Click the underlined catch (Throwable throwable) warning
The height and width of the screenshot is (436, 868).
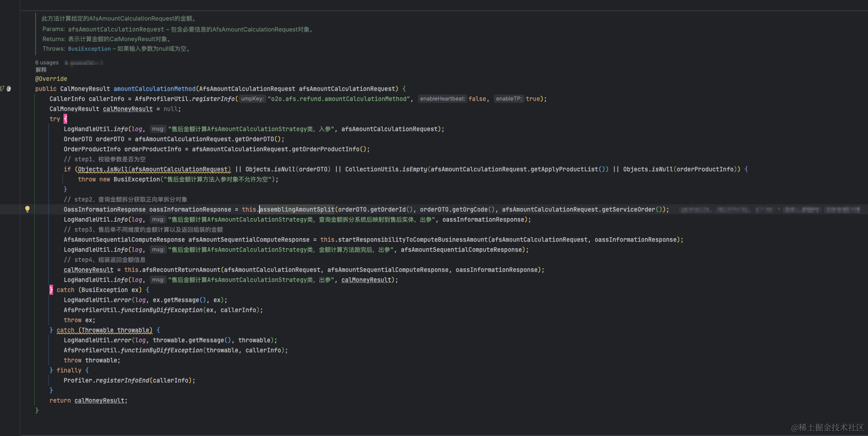(x=105, y=330)
